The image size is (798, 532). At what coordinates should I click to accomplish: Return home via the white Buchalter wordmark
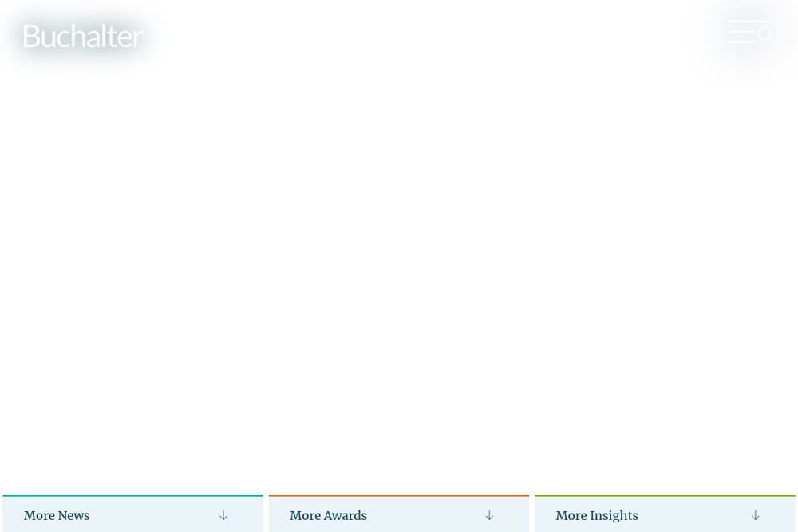tap(83, 36)
